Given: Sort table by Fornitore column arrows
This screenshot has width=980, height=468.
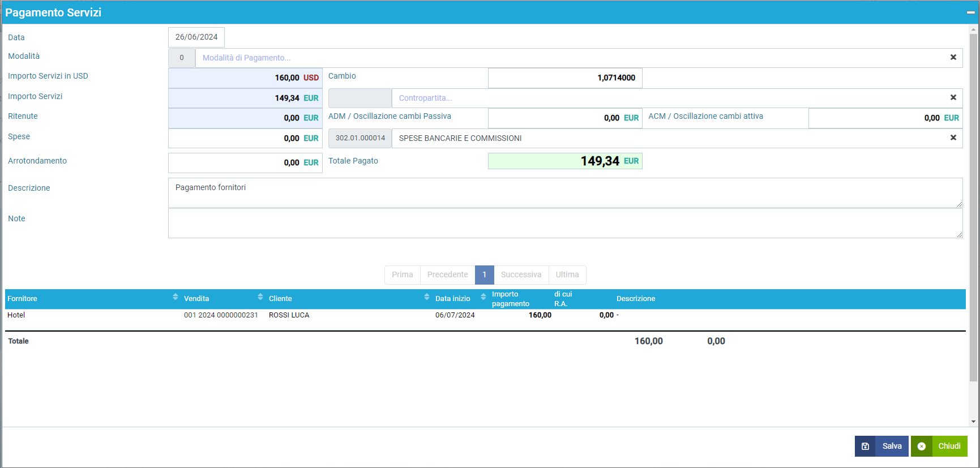Looking at the screenshot, I should (176, 297).
